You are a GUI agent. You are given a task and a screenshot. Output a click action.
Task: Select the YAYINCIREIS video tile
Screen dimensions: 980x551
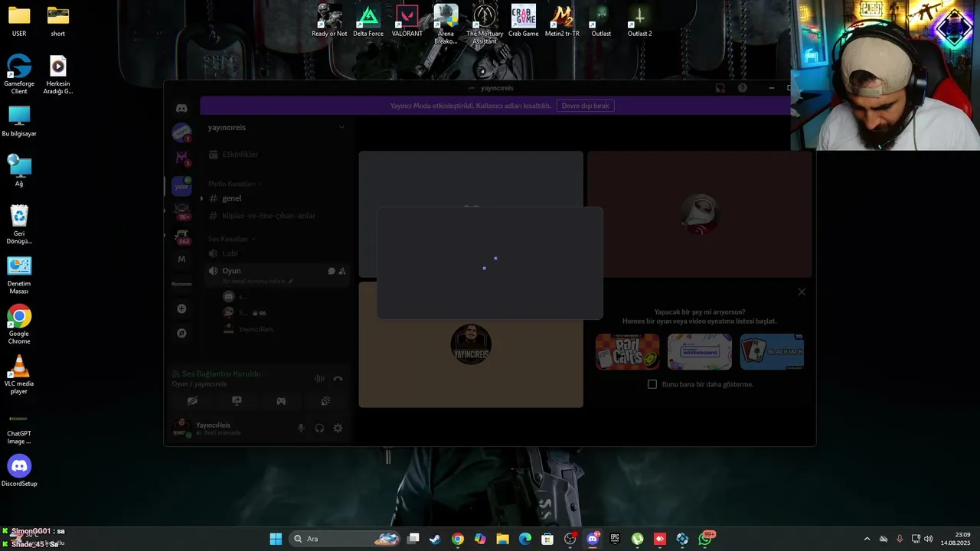pyautogui.click(x=471, y=344)
